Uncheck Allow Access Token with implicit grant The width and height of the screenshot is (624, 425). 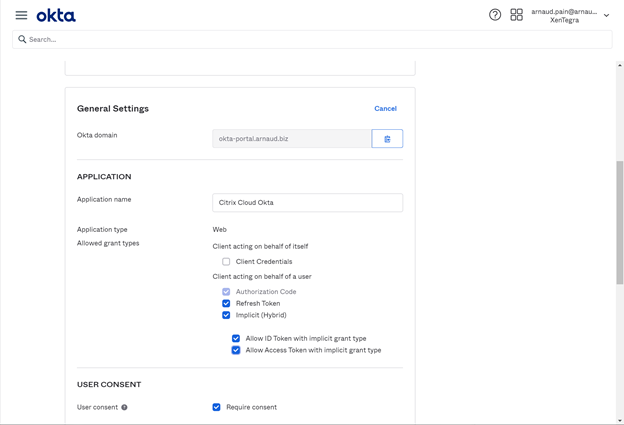236,351
